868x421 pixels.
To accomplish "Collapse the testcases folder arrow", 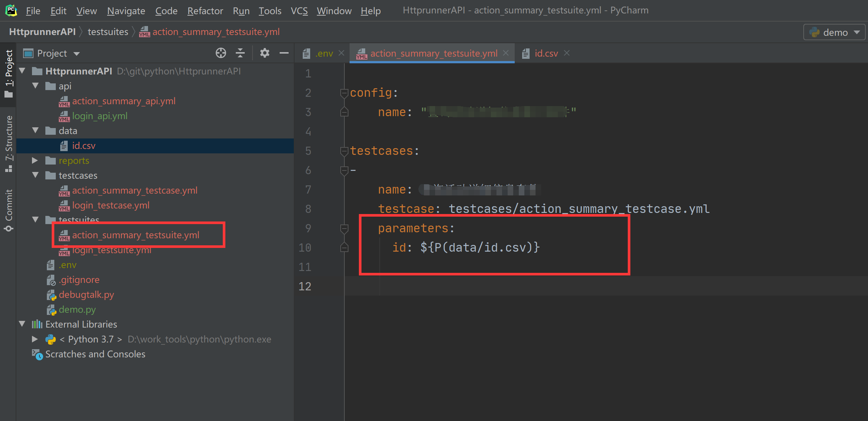I will [35, 175].
